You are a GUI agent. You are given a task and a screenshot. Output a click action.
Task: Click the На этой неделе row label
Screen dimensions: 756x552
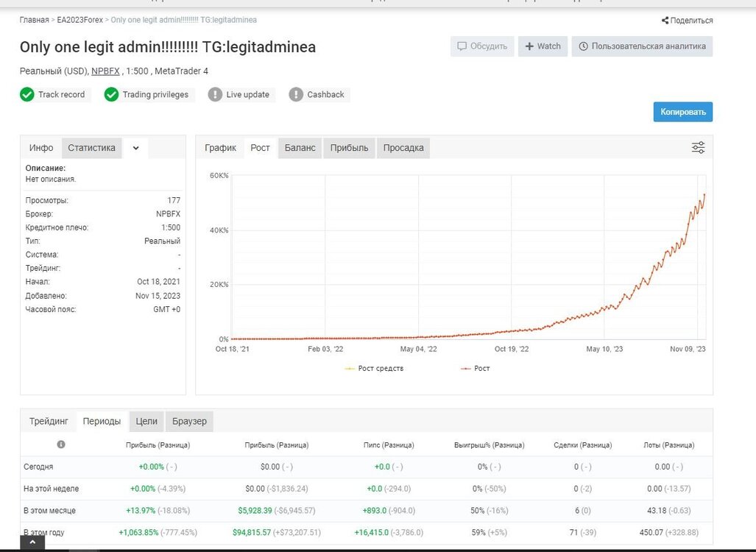tap(51, 489)
